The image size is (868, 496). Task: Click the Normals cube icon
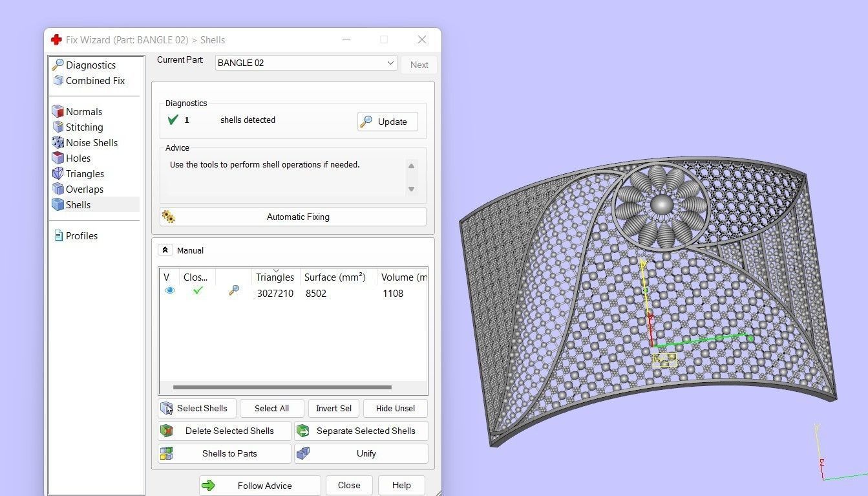tap(58, 112)
